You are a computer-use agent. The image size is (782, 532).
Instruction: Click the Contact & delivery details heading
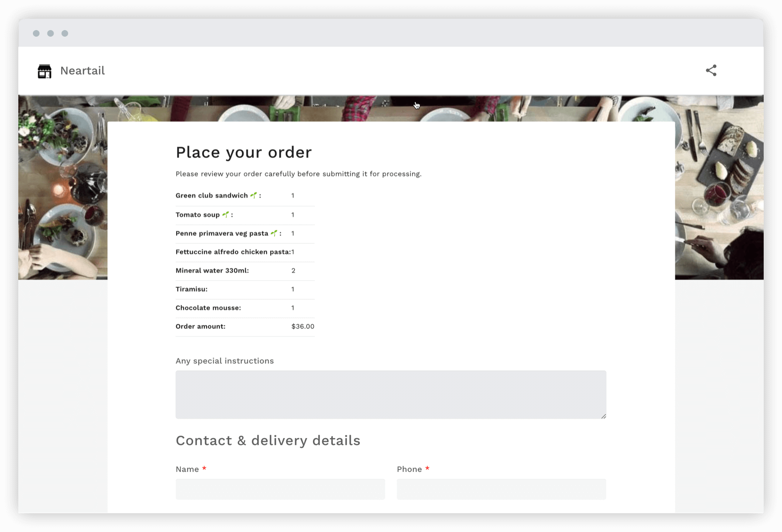coord(268,440)
